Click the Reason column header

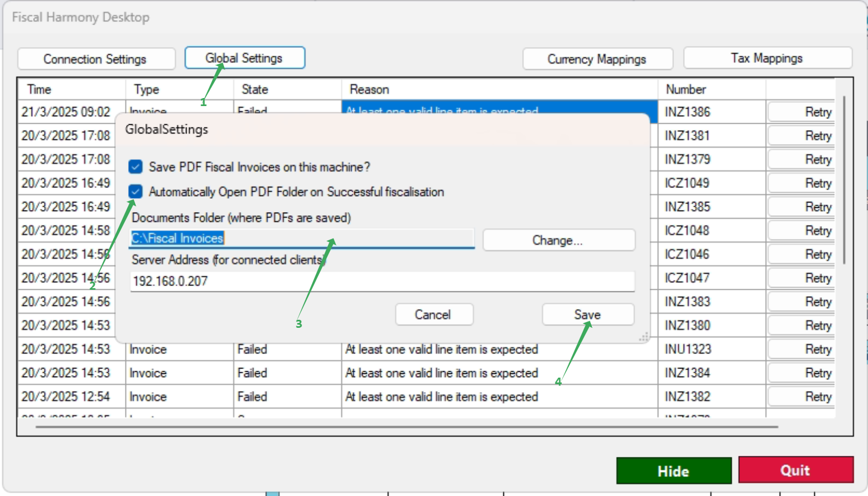[x=500, y=89]
